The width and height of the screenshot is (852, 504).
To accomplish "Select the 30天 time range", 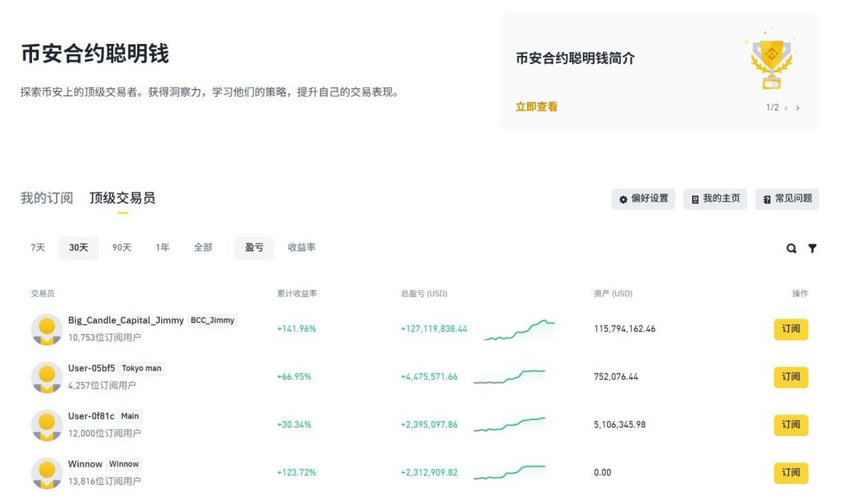I will click(x=79, y=248).
